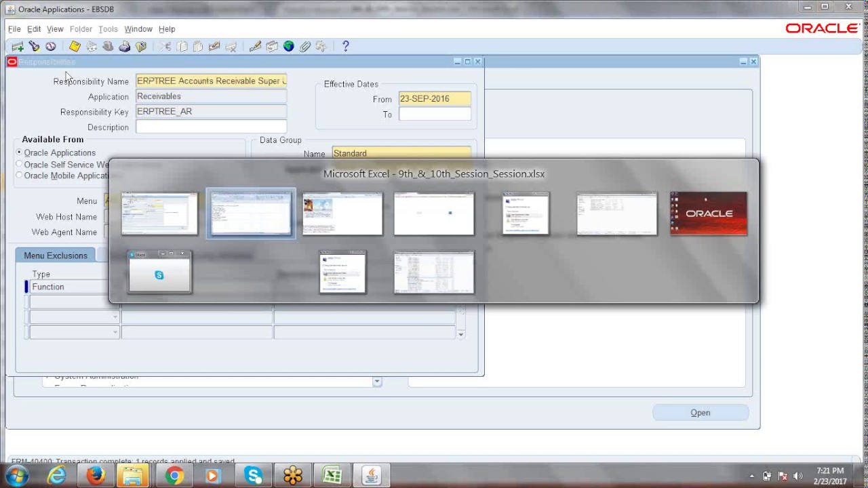
Task: Click the Cut scissors toolbar icon
Action: click(x=165, y=46)
